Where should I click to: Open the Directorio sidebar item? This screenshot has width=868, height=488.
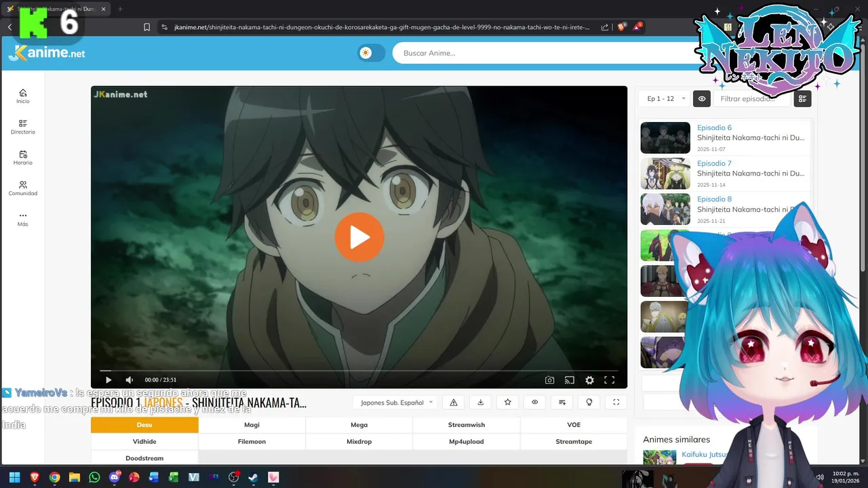[23, 127]
